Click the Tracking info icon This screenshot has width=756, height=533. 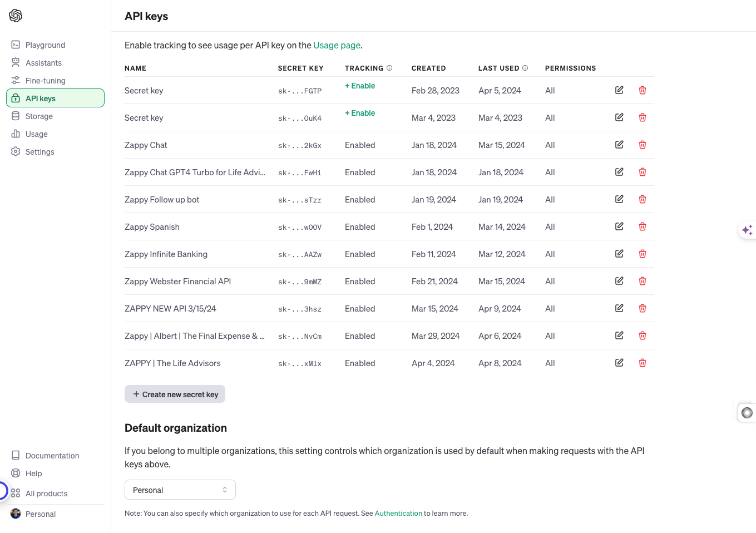pyautogui.click(x=389, y=68)
